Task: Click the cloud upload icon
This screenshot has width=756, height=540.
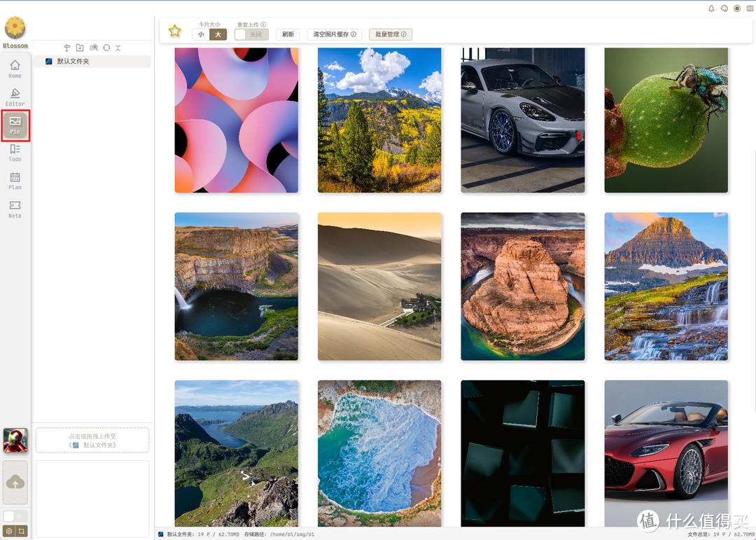Action: tap(15, 483)
